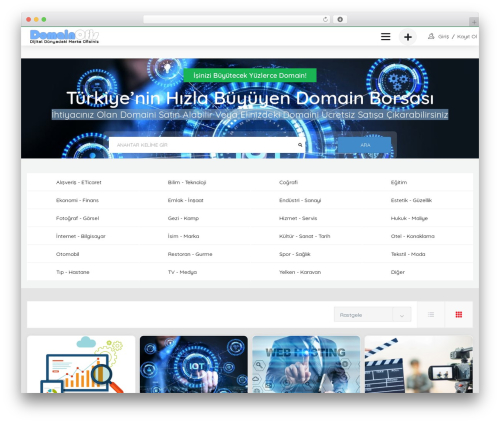This screenshot has width=500, height=423.
Task: Open TV - Medya category
Action: pyautogui.click(x=182, y=272)
